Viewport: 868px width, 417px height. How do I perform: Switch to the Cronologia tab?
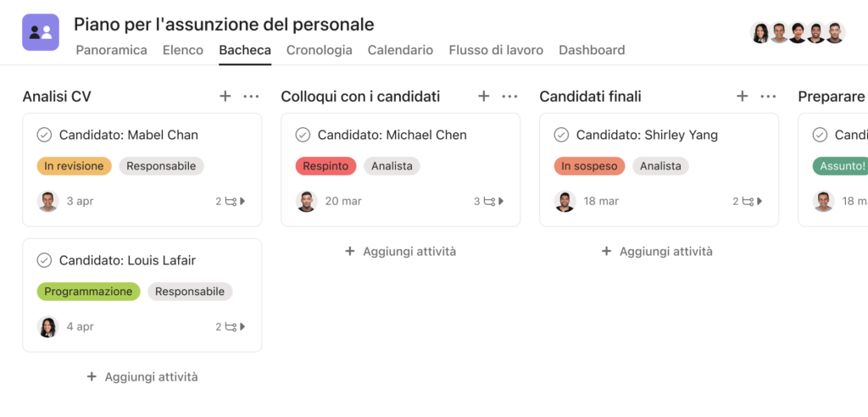point(320,50)
